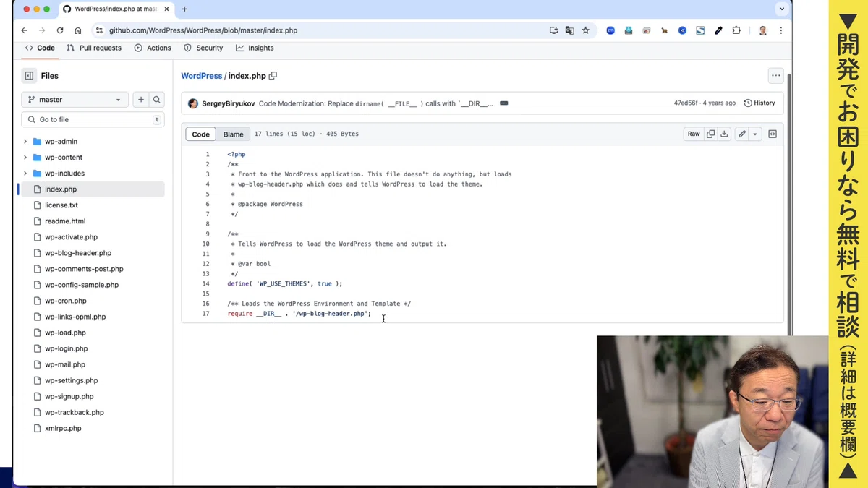
Task: Click the Raw button
Action: 694,134
